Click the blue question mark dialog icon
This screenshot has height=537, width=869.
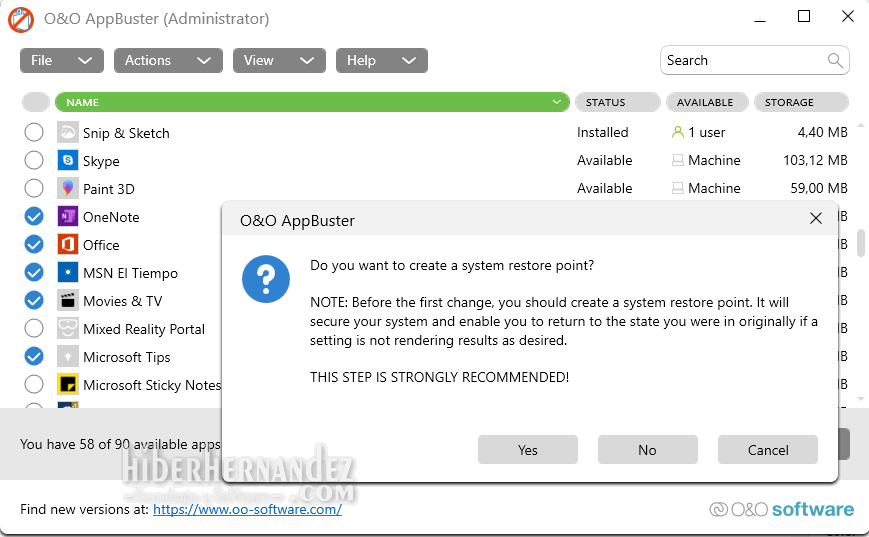[x=265, y=279]
